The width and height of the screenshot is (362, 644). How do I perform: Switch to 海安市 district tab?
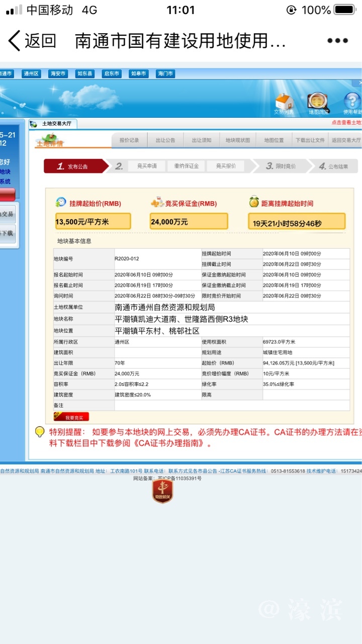pos(58,73)
